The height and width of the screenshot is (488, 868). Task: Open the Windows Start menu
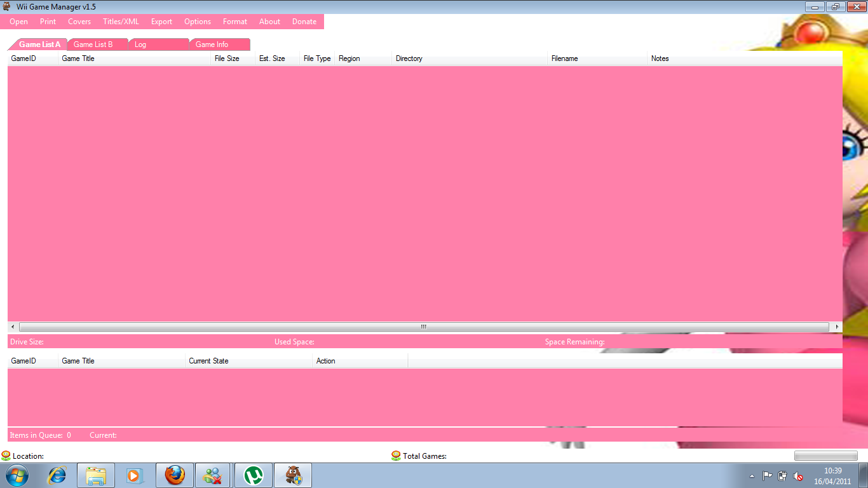click(17, 475)
